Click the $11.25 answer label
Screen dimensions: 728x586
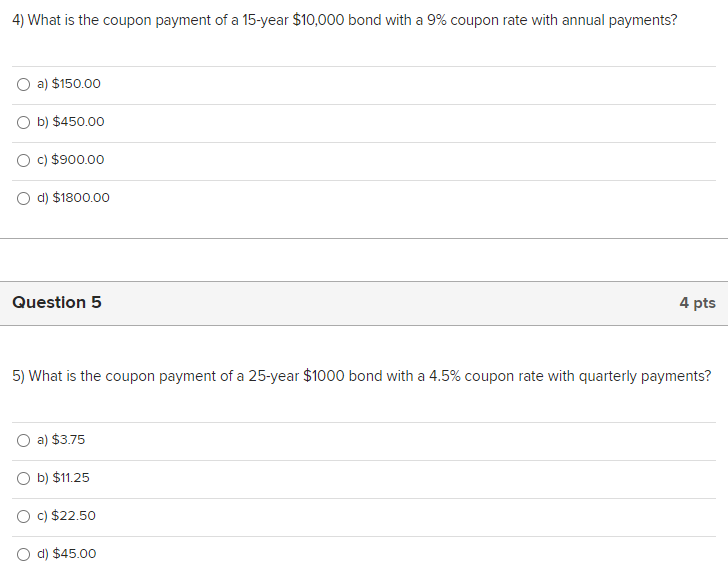point(63,478)
